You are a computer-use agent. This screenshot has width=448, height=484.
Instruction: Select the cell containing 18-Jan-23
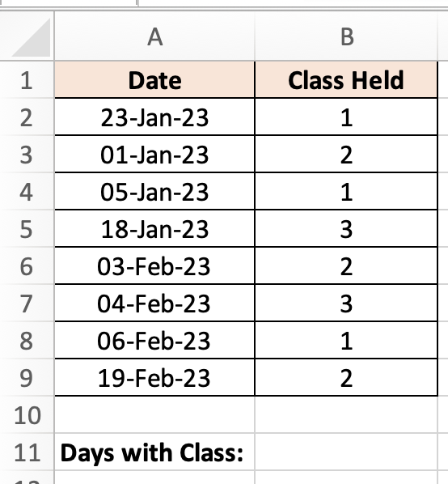[154, 229]
